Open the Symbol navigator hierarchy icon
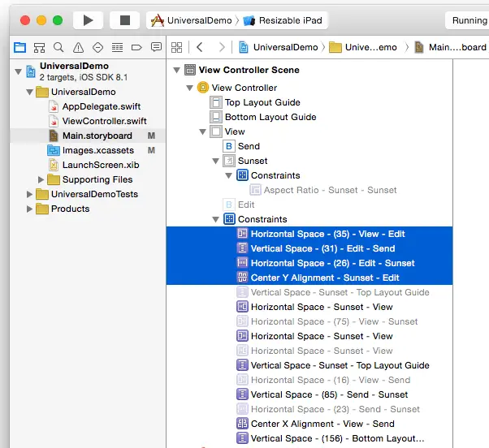 click(x=40, y=48)
